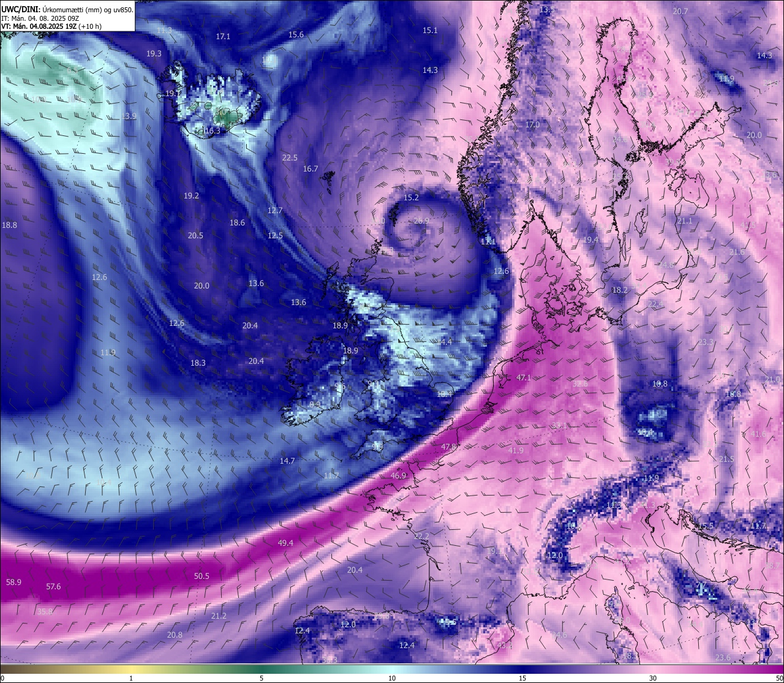The height and width of the screenshot is (683, 784).
Task: Click the '30' tick on the color scale
Action: pos(653,678)
